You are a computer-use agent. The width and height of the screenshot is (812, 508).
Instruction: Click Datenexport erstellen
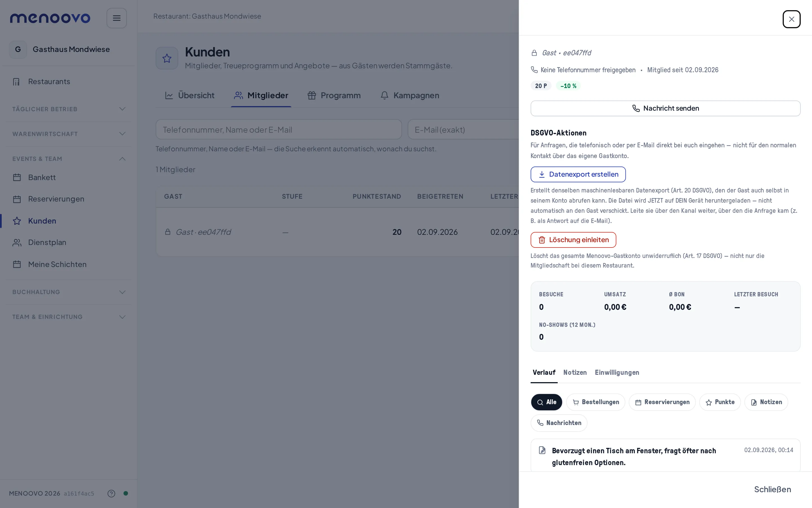[578, 174]
